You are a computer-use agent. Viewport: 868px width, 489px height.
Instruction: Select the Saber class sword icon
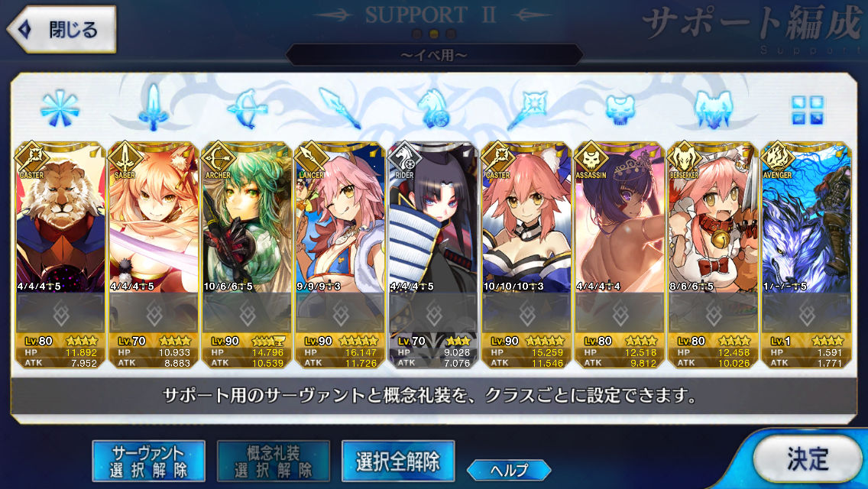154,107
